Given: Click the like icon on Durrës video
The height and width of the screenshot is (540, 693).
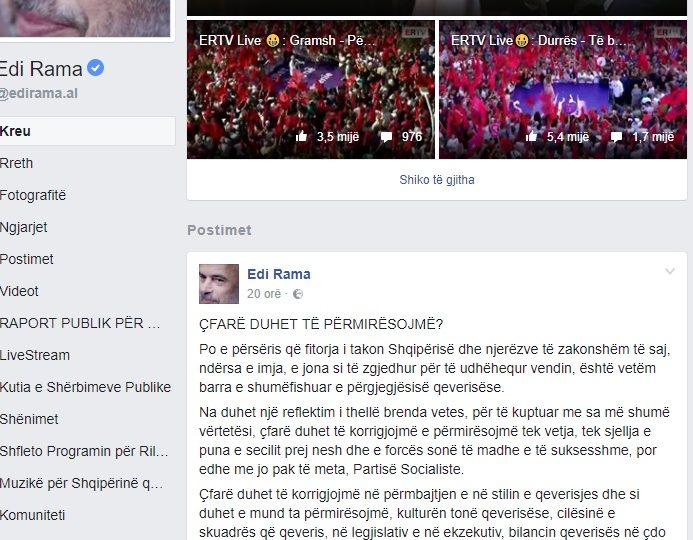Looking at the screenshot, I should [532, 136].
